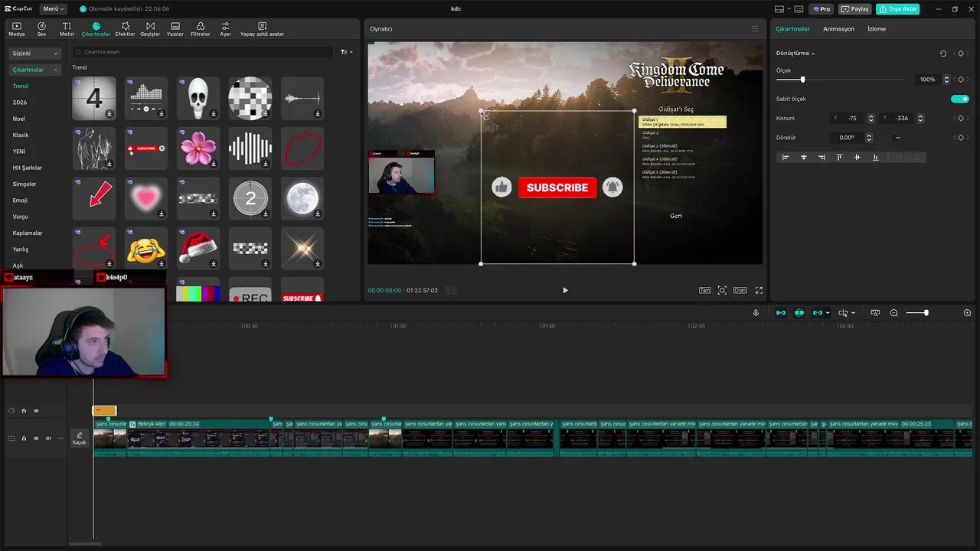Choose the pink glowing heart sticker

tap(146, 198)
